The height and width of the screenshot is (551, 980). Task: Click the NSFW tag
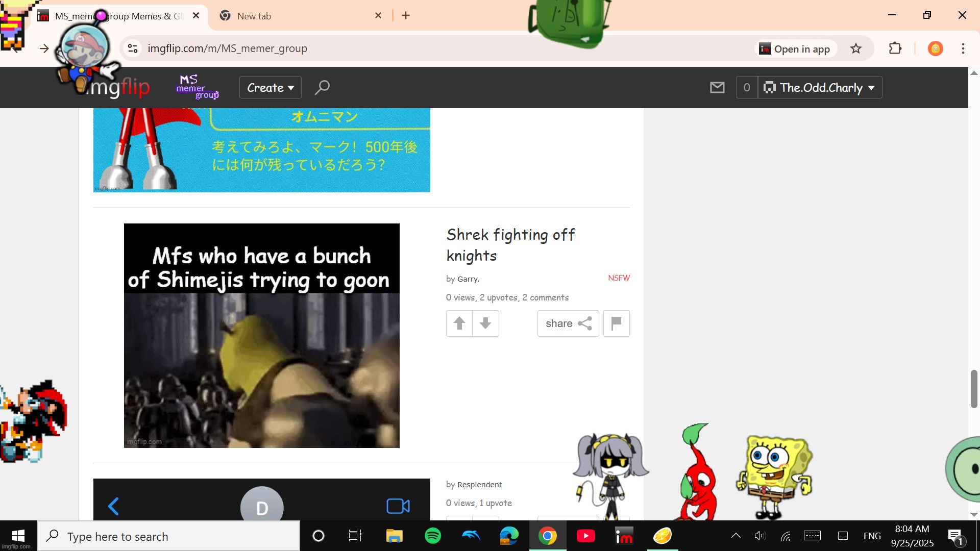[619, 278]
